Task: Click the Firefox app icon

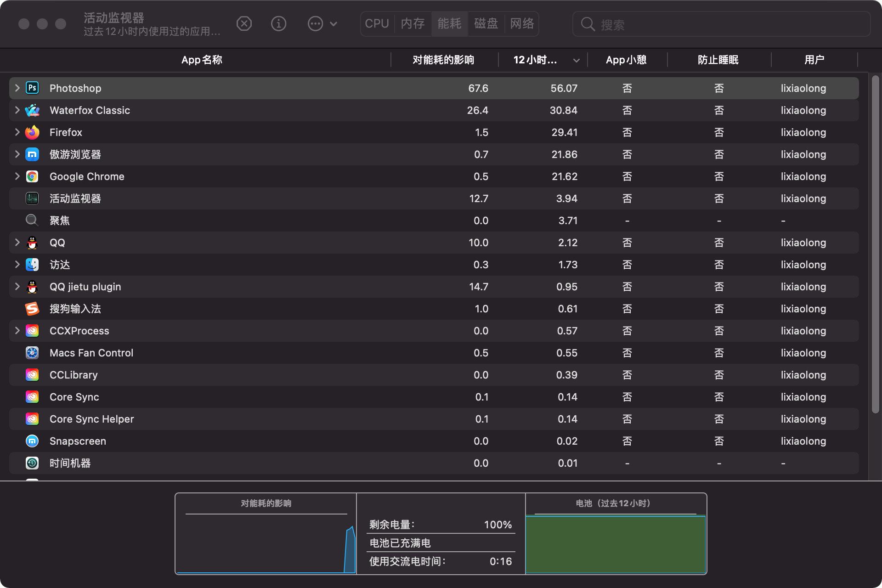Action: [x=32, y=132]
